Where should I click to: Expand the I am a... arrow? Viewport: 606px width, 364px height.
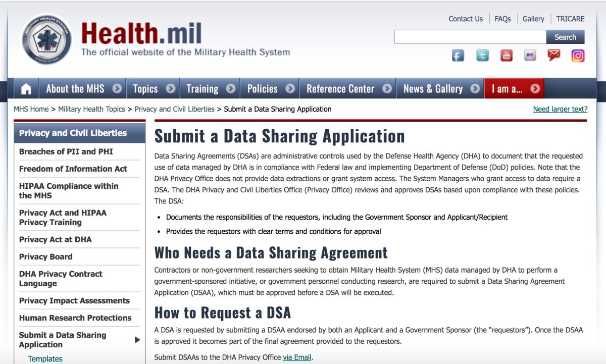point(535,89)
